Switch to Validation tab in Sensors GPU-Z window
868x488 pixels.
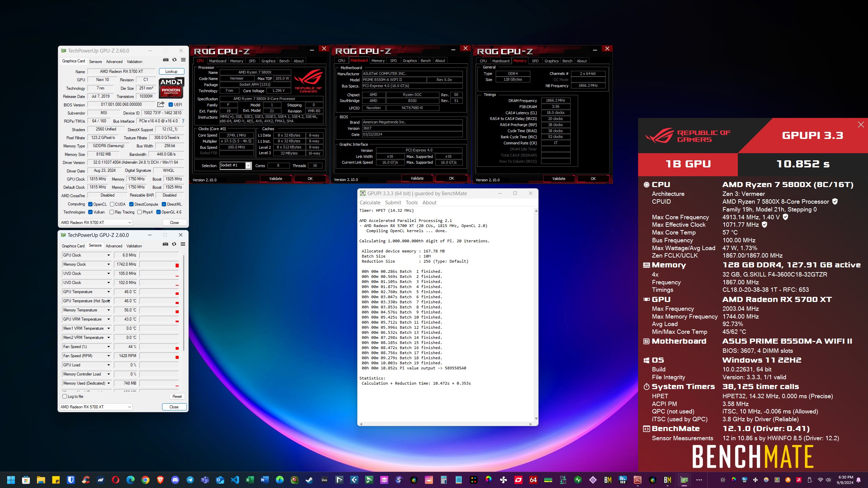coord(134,246)
